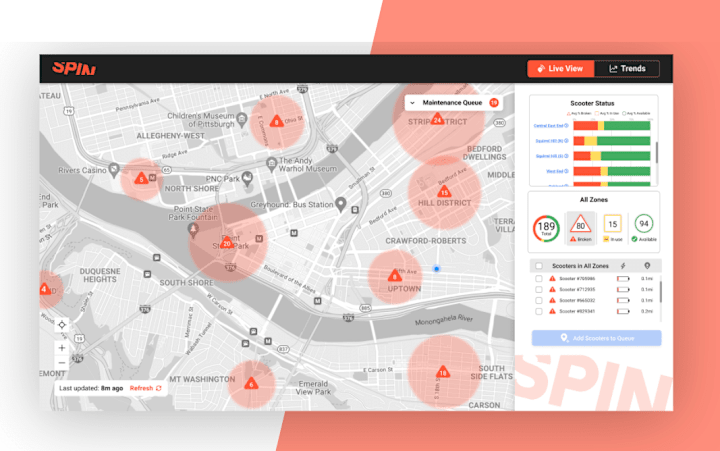Click the Children's Museum of Pittsburgh map pin
The height and width of the screenshot is (451, 720).
point(242,120)
